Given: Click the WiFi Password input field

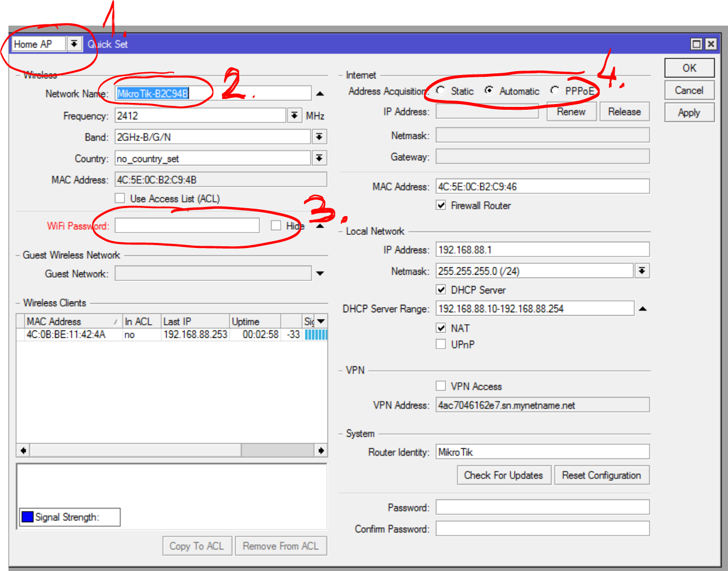Looking at the screenshot, I should [x=187, y=226].
